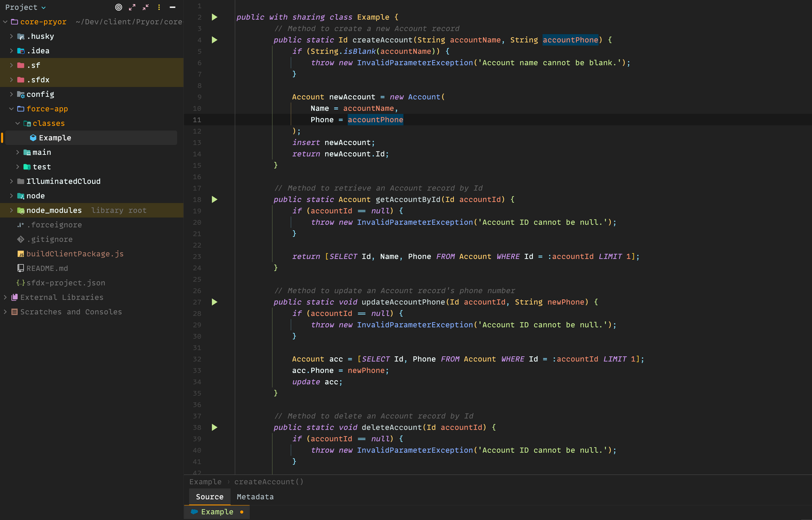Click createAccount() in the breadcrumb bar
The image size is (812, 520).
click(x=269, y=482)
